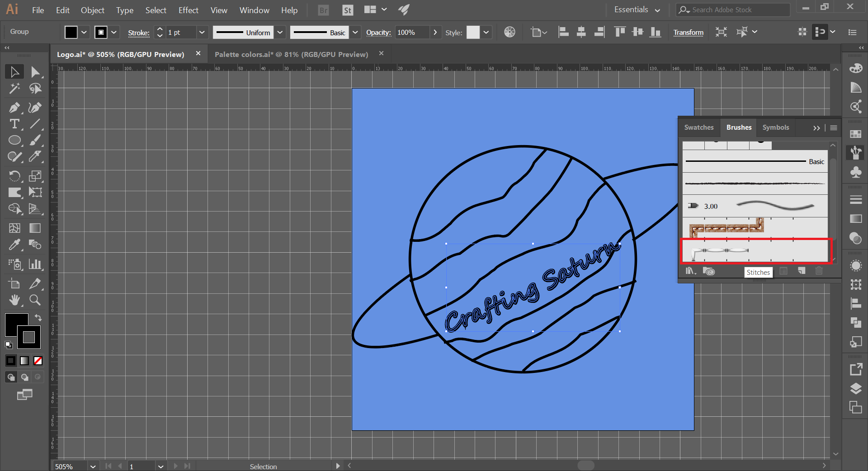Screen dimensions: 868x471
Task: Open the Color Guide panel icon
Action: pos(855,87)
